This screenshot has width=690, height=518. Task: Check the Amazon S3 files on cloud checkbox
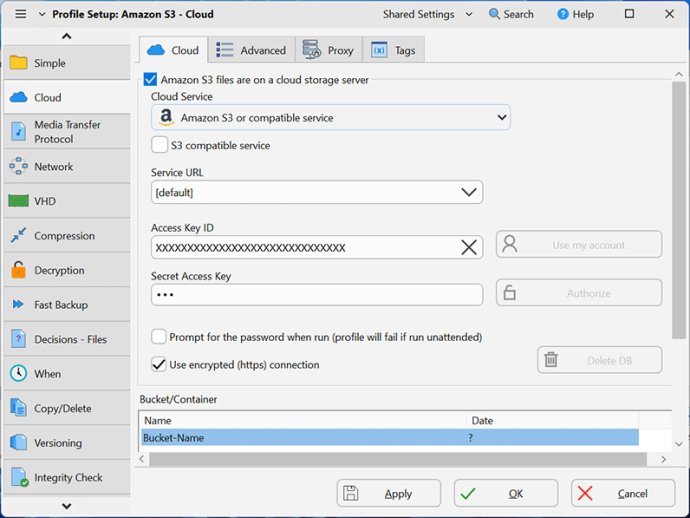[x=150, y=80]
